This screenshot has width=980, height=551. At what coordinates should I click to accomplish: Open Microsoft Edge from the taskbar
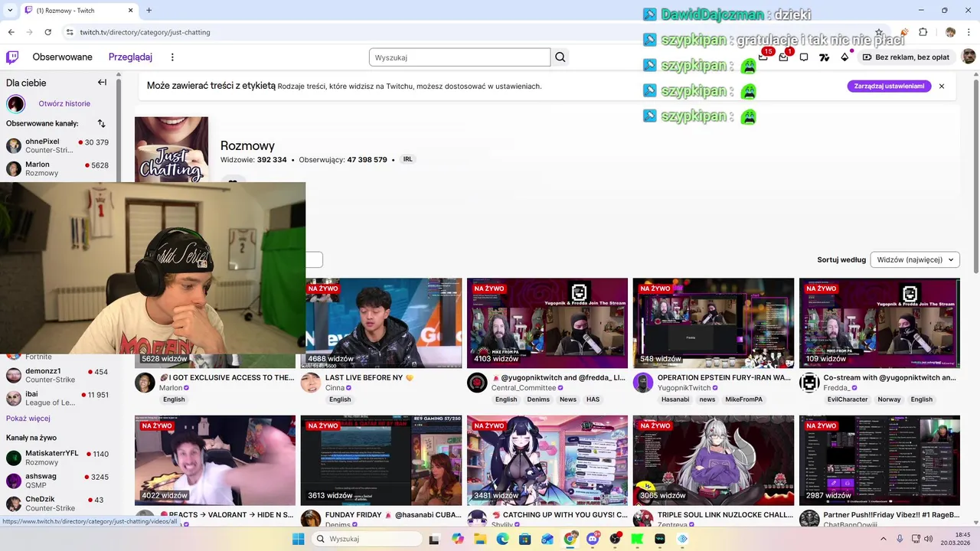click(502, 539)
